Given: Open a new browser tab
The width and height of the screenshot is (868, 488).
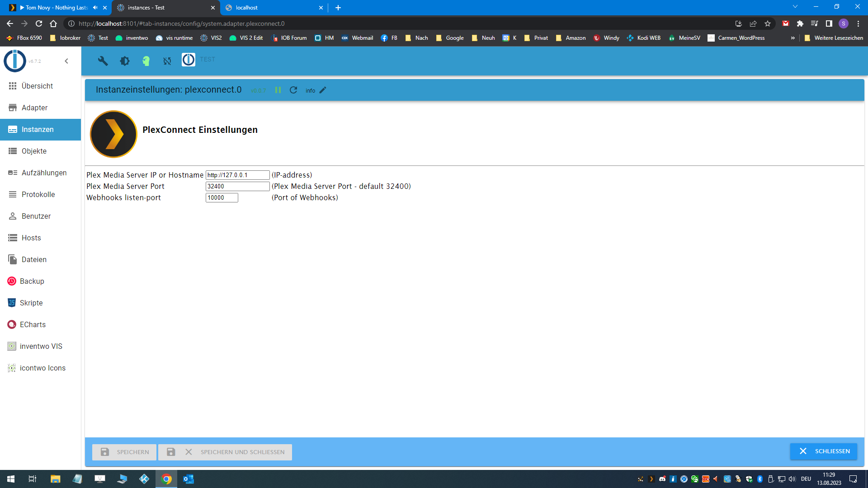Looking at the screenshot, I should (338, 8).
